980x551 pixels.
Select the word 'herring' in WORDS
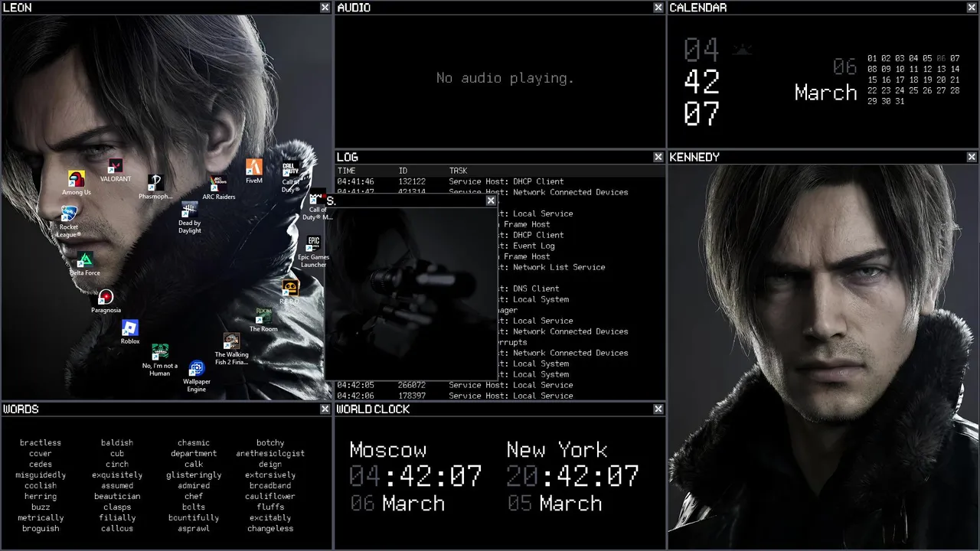point(41,497)
